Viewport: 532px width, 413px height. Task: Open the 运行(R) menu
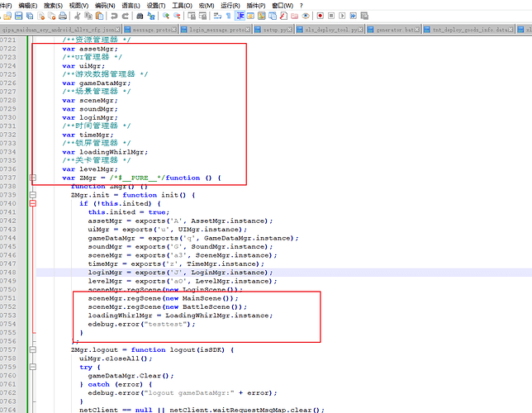(230, 6)
